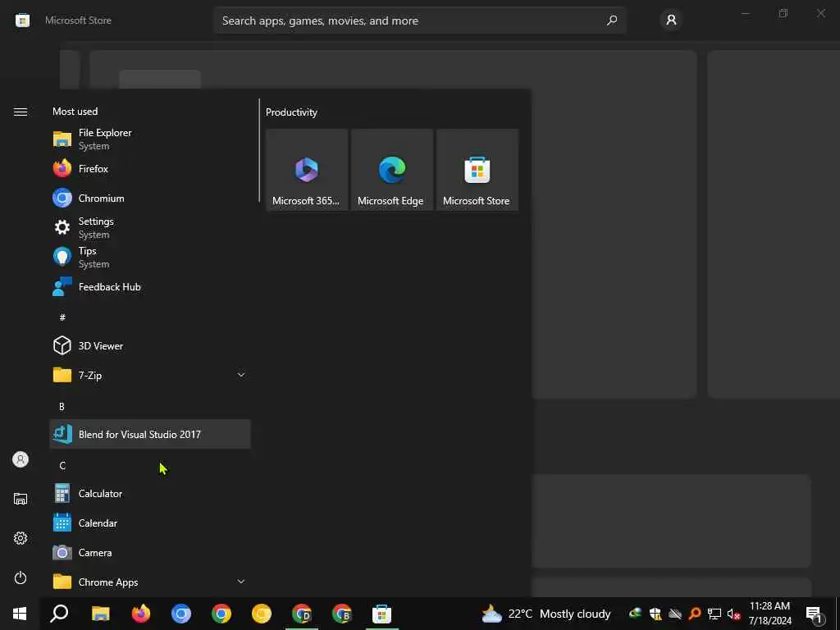Open the Power options button
The image size is (840, 630).
(x=21, y=577)
